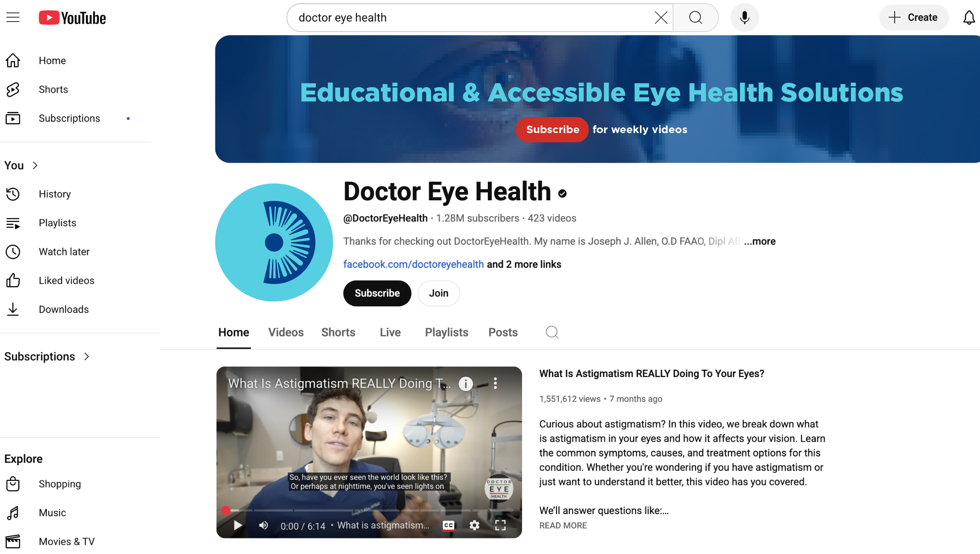
Task: Switch to the Live tab
Action: point(390,332)
